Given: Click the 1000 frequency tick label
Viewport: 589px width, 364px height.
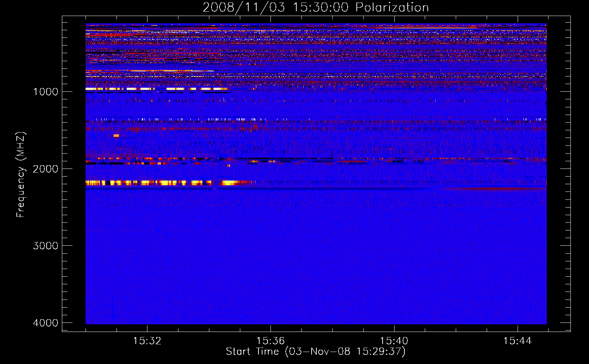Looking at the screenshot, I should [46, 92].
